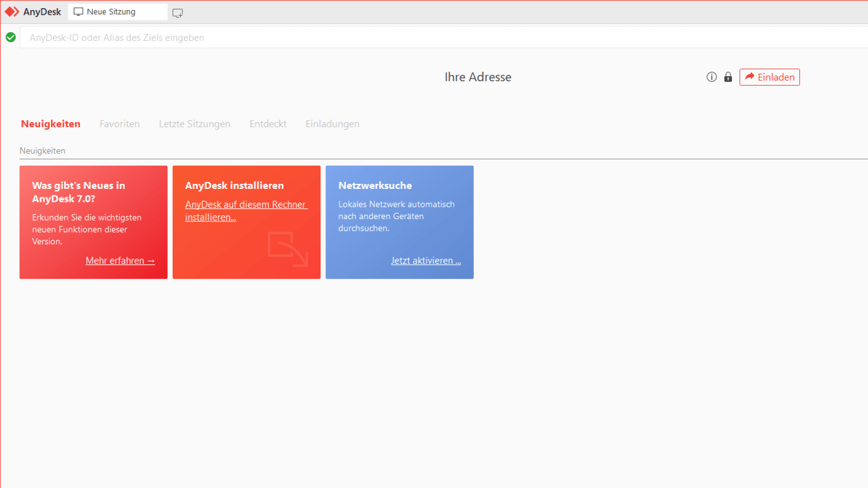868x488 pixels.
Task: Click the AnyDesk installieren card title
Action: (234, 185)
